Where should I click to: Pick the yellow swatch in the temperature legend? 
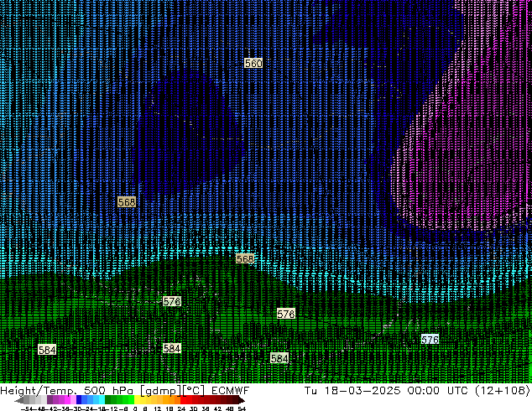click(137, 399)
